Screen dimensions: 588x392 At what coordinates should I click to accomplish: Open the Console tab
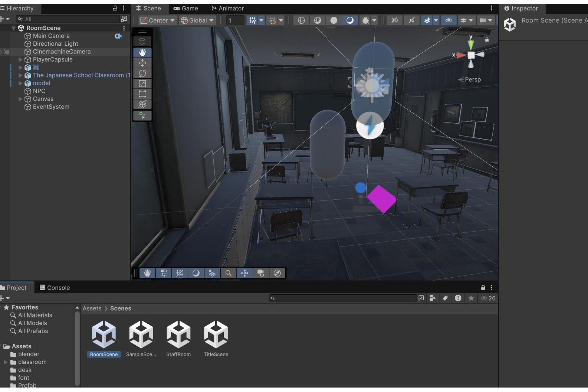[x=55, y=288]
